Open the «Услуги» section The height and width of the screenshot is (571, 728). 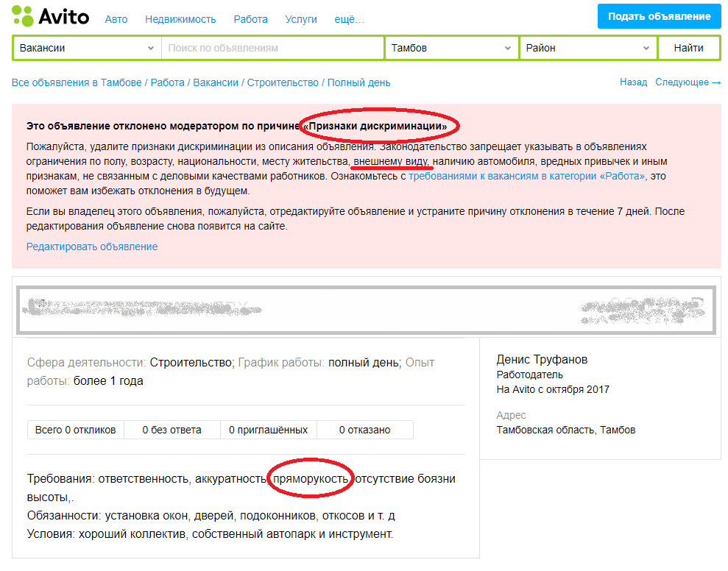coord(300,19)
